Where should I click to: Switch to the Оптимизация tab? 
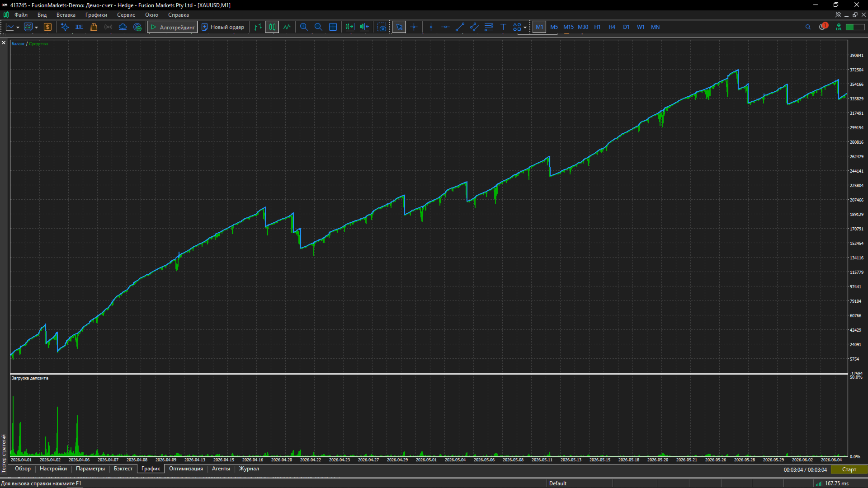[x=186, y=469]
